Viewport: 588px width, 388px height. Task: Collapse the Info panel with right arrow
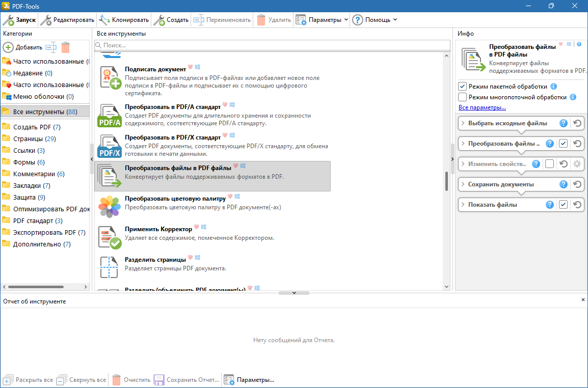click(452, 159)
